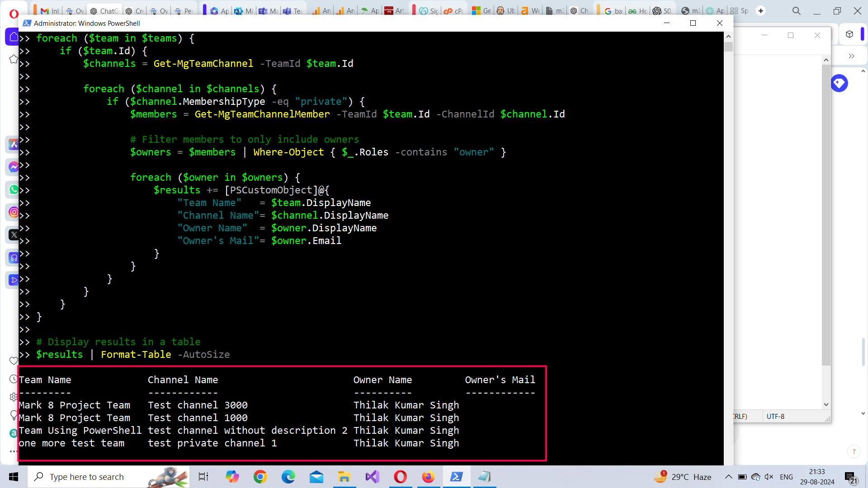Open Visual Studio from taskbar

click(372, 477)
